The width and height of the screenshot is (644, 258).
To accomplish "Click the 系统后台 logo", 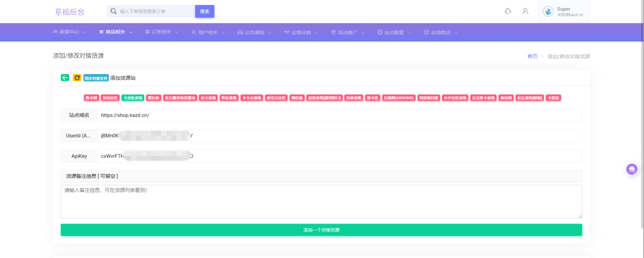I will tap(69, 12).
